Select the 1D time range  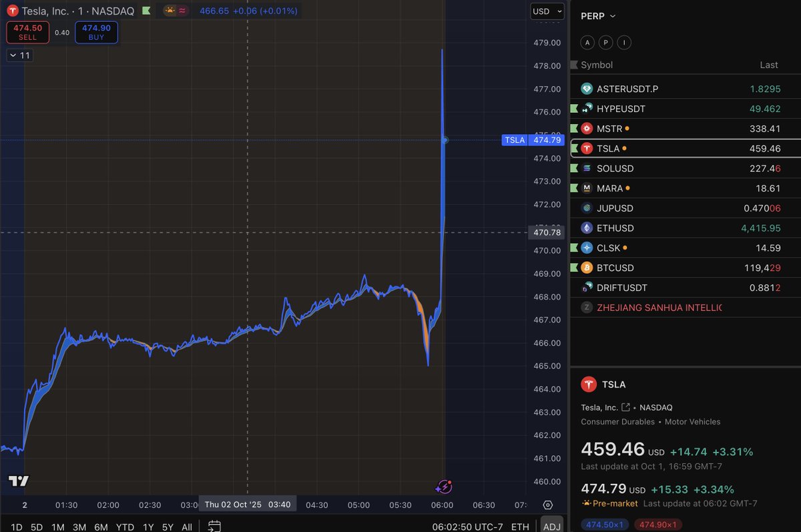[16, 527]
